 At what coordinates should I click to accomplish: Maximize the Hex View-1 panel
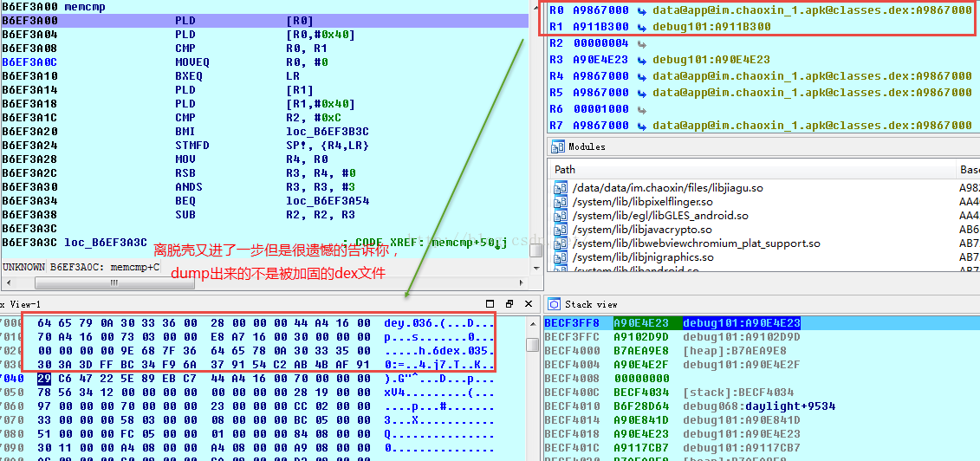[490, 303]
